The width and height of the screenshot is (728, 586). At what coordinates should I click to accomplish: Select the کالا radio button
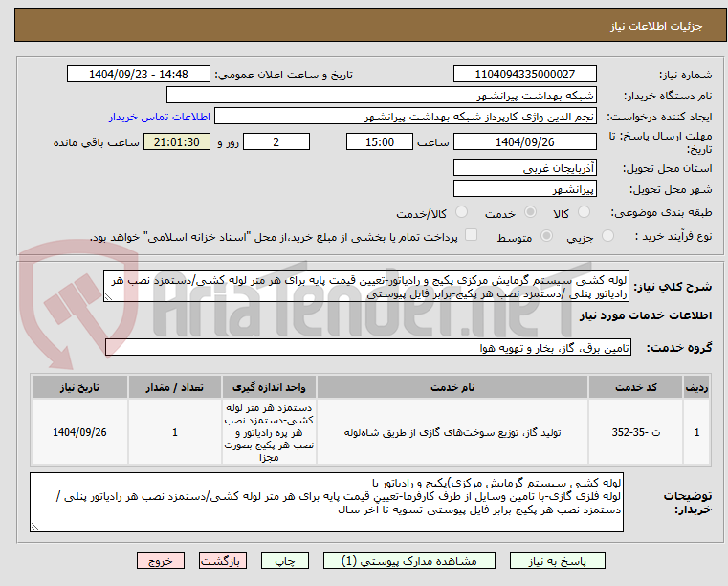tap(584, 212)
